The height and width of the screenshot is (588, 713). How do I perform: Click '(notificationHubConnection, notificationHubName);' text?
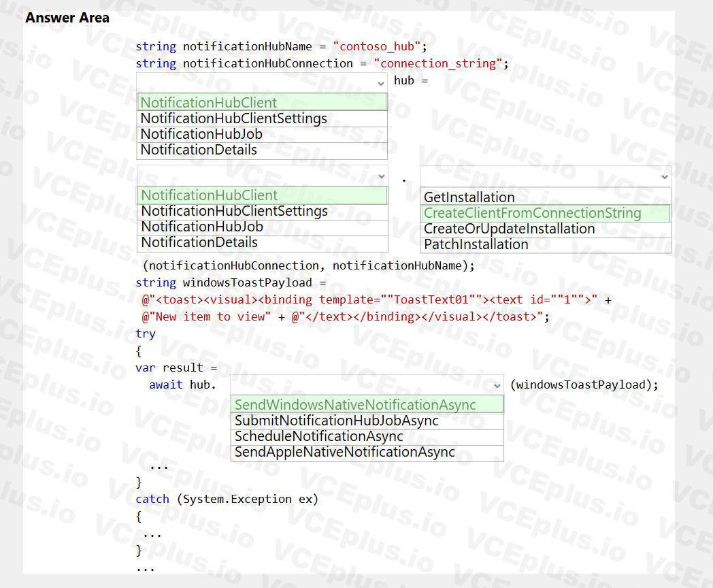[x=309, y=265]
